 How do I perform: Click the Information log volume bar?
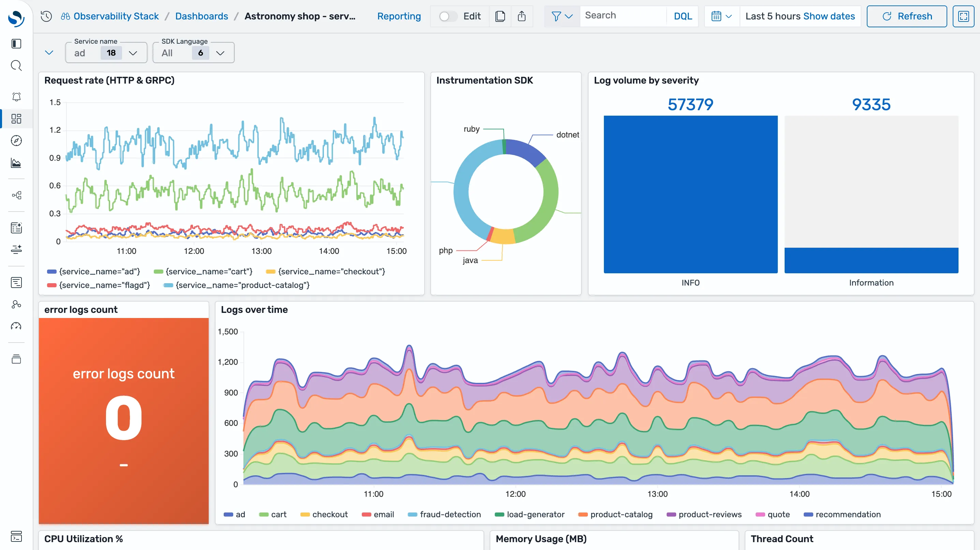click(x=871, y=260)
